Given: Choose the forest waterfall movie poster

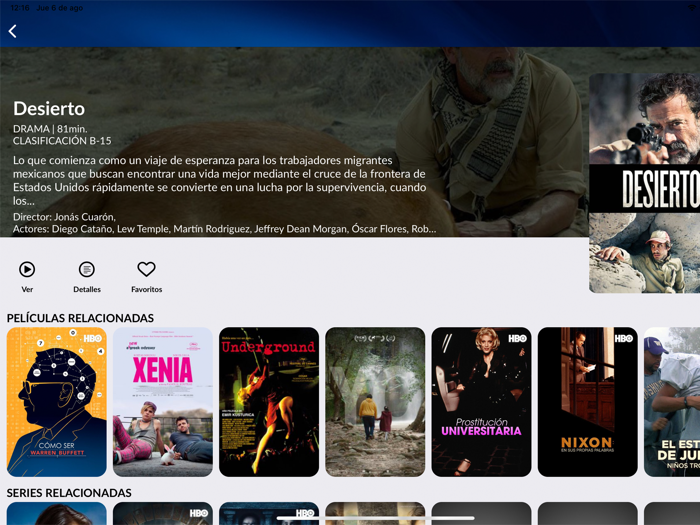Looking at the screenshot, I should tap(375, 402).
